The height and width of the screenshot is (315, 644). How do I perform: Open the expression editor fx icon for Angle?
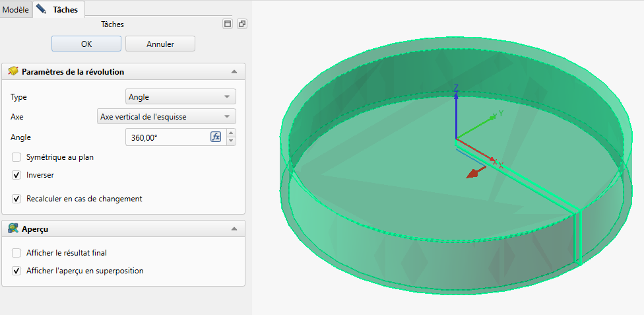(216, 137)
